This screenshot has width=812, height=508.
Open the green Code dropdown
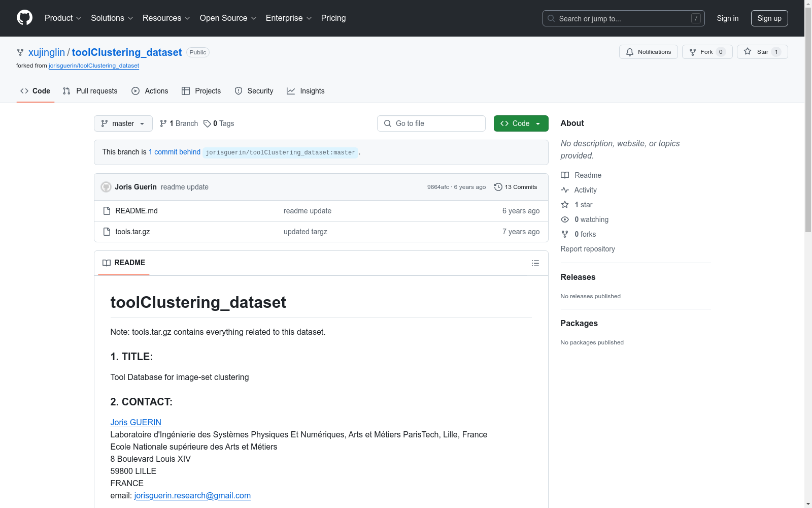[521, 123]
